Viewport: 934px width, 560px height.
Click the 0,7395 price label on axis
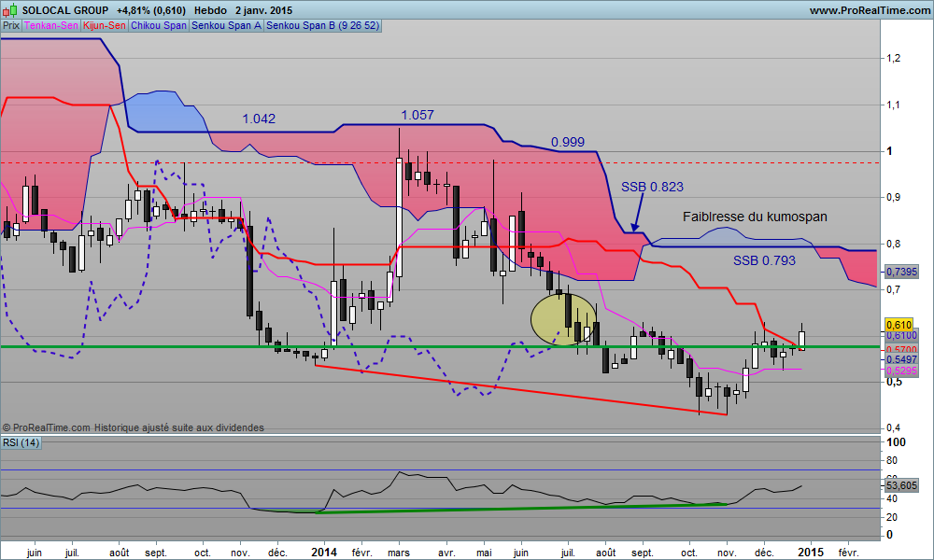tap(902, 272)
